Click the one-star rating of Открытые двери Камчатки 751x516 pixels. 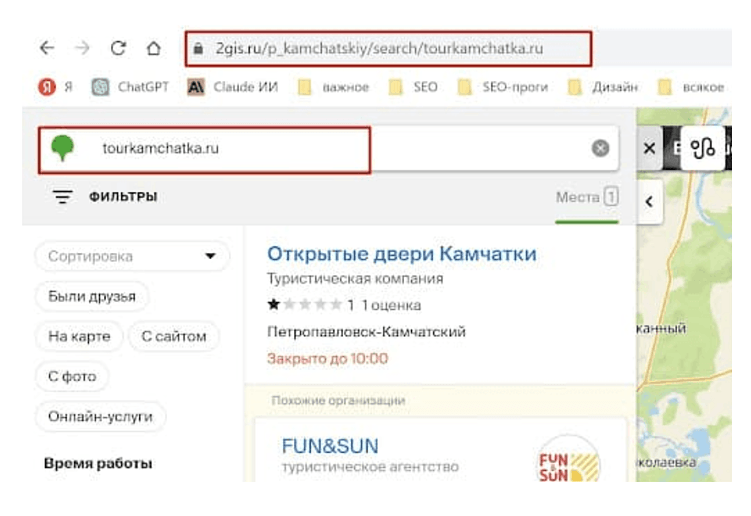point(304,305)
